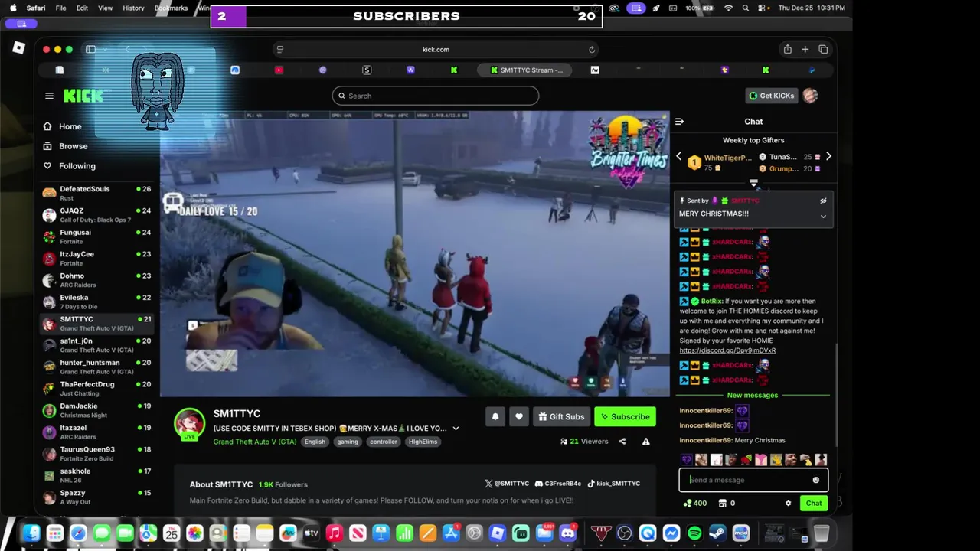The image size is (980, 551).
Task: Open the emoji picker in chat
Action: [815, 480]
